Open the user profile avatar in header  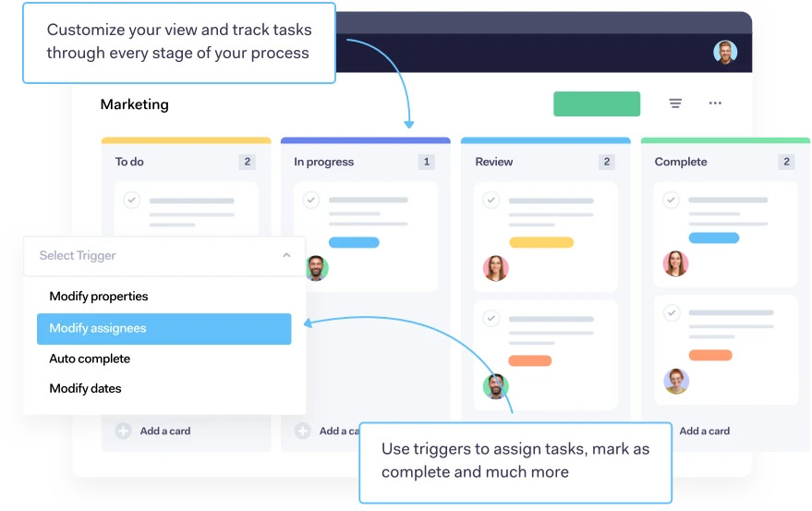click(x=725, y=53)
